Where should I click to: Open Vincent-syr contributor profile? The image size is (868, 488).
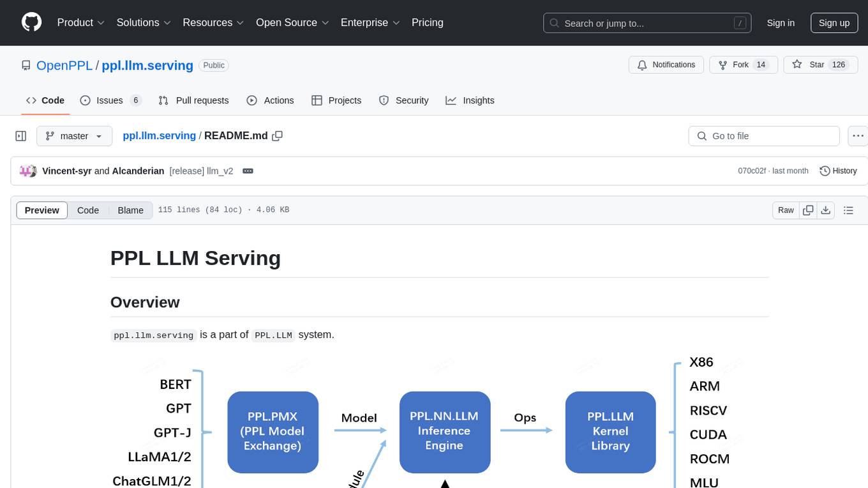(67, 171)
